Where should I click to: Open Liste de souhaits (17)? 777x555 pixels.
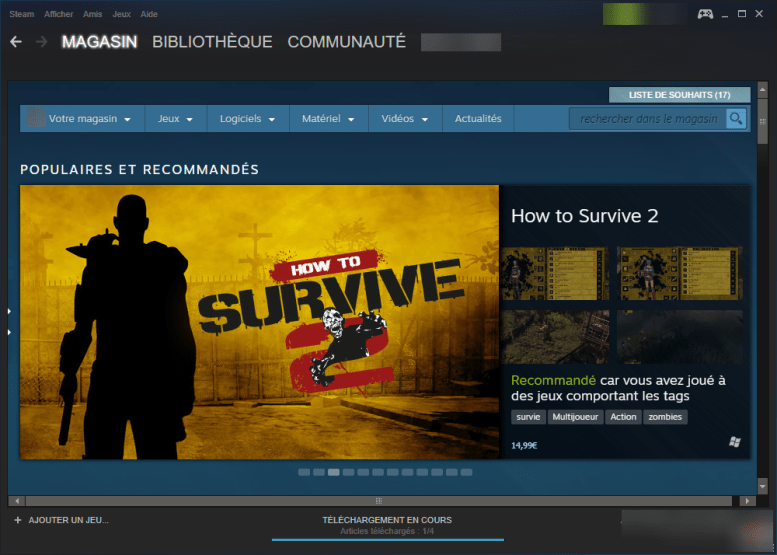coord(679,95)
